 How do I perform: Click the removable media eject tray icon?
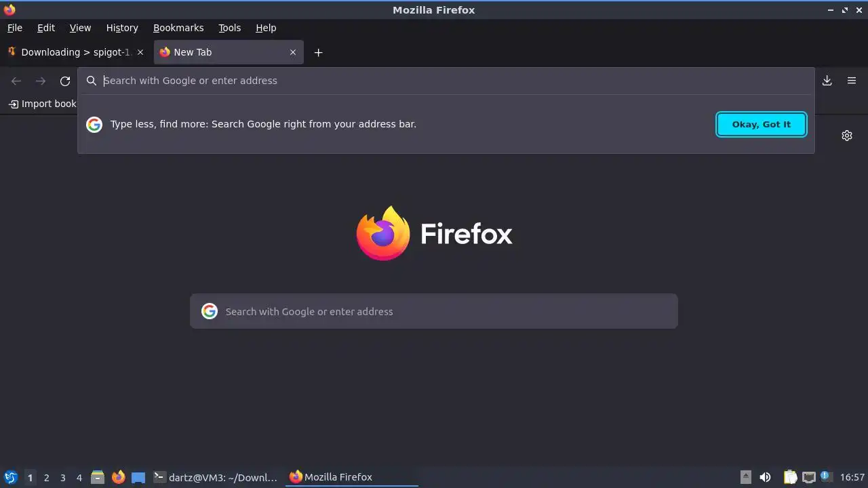(x=745, y=477)
